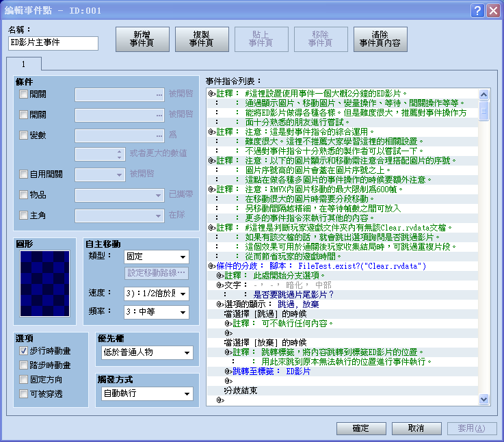504x442 pixels.
Task: Select the 條件的分歧 script command line
Action: pos(343,266)
